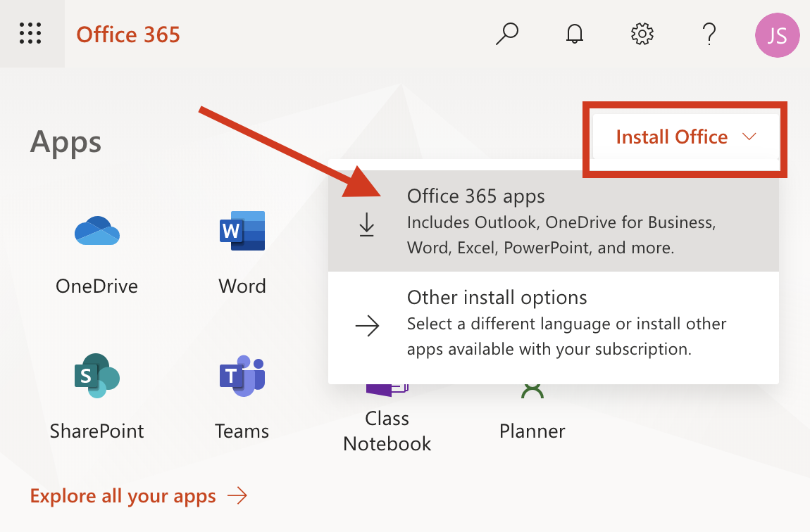Click the search magnifier icon
This screenshot has height=532, width=810.
coord(507,34)
